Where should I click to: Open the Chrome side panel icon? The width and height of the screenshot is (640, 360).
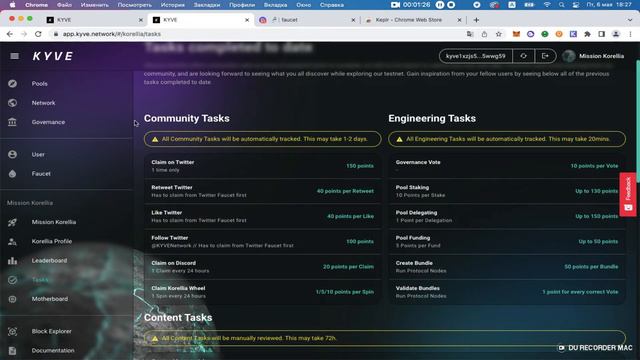tap(602, 34)
